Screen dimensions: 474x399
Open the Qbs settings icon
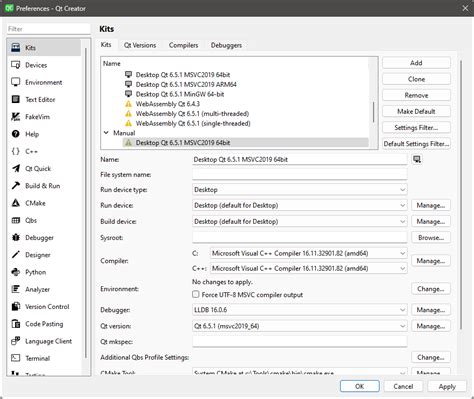(x=16, y=220)
